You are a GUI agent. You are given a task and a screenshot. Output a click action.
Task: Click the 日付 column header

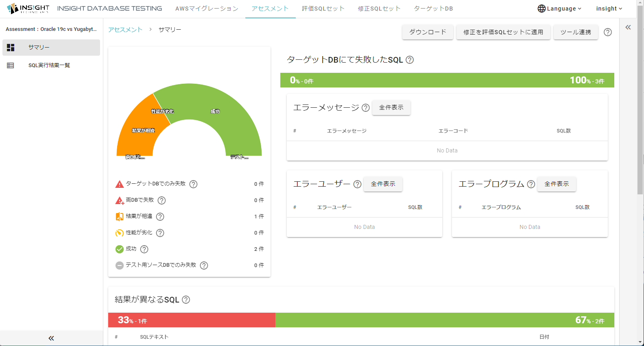[544, 337]
